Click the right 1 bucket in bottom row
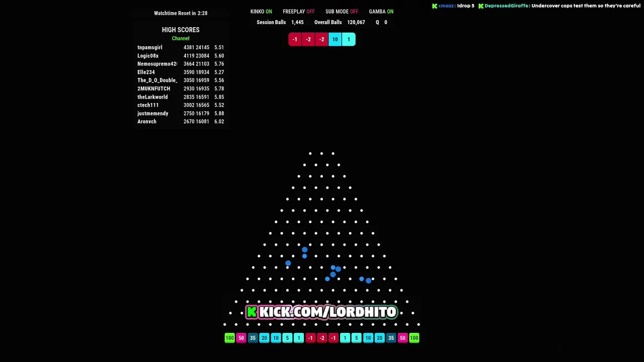This screenshot has width=644, height=362. 345,338
